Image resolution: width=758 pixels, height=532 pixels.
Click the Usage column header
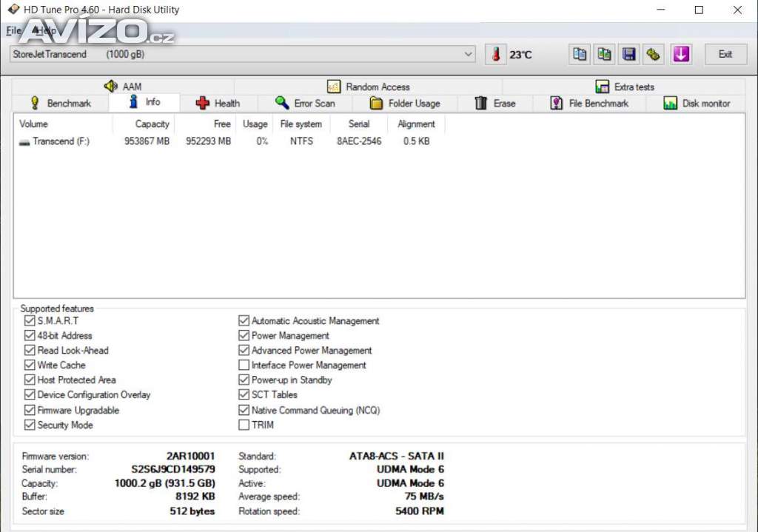click(255, 124)
